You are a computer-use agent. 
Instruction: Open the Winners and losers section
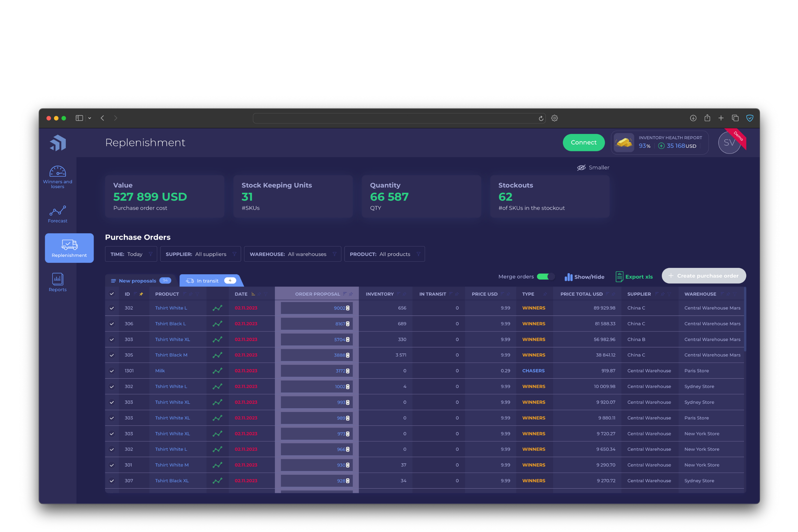tap(57, 176)
